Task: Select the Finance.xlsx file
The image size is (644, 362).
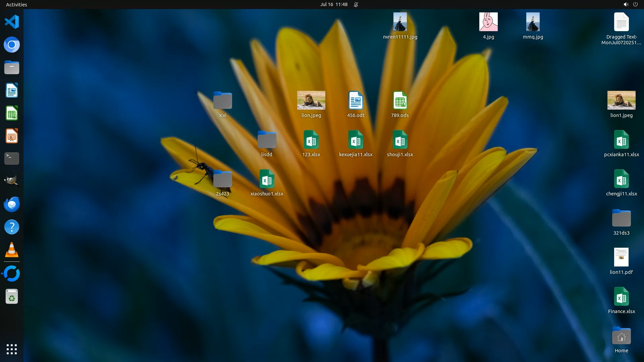Action: [621, 297]
